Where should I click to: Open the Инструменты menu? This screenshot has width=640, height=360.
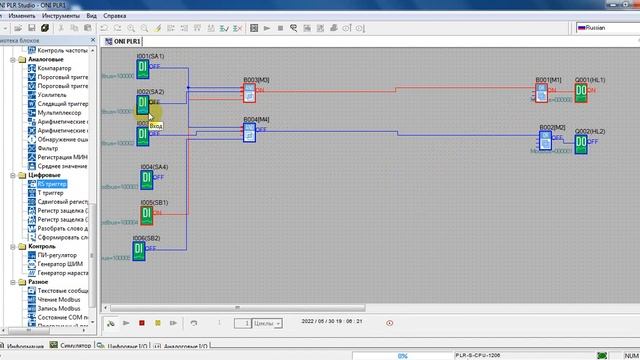point(61,16)
